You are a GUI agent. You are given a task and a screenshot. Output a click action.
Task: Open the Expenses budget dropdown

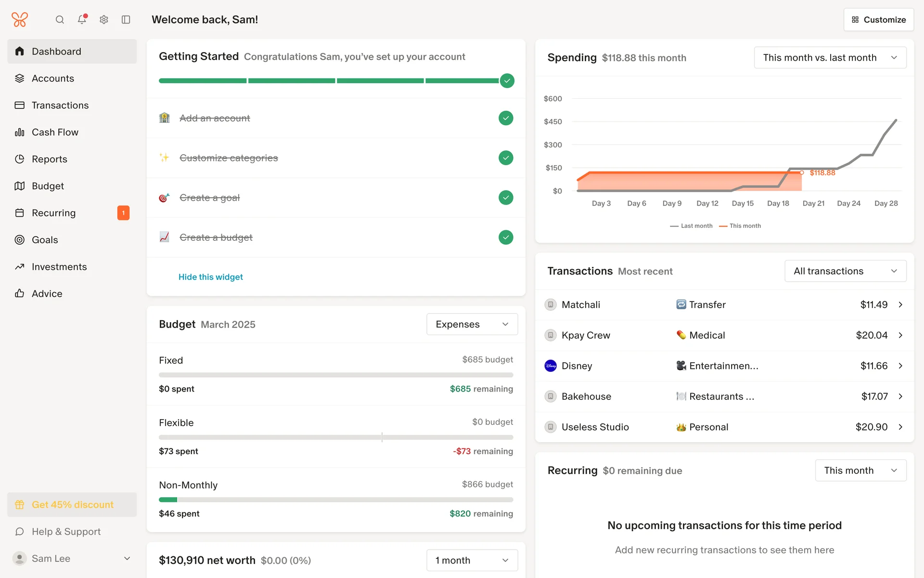(x=472, y=324)
